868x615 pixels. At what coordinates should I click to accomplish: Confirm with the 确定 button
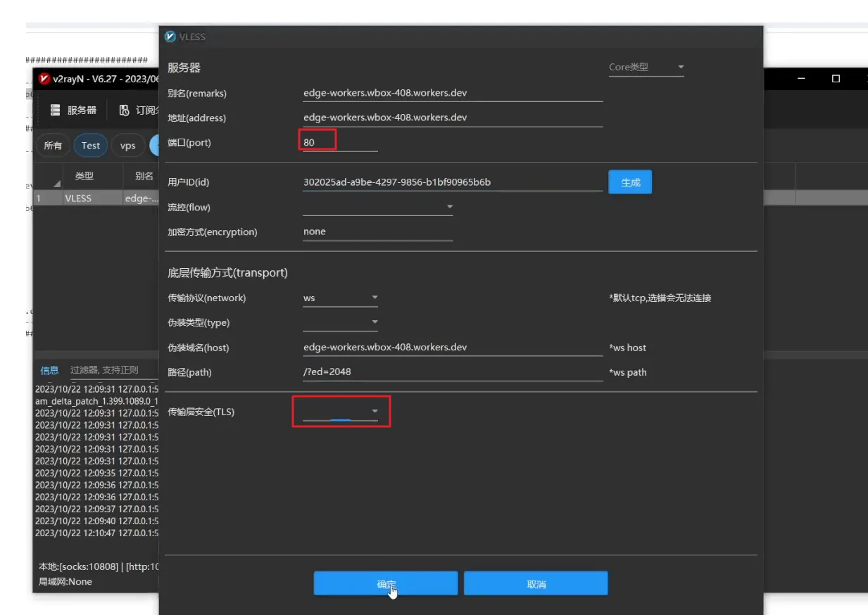(x=386, y=584)
